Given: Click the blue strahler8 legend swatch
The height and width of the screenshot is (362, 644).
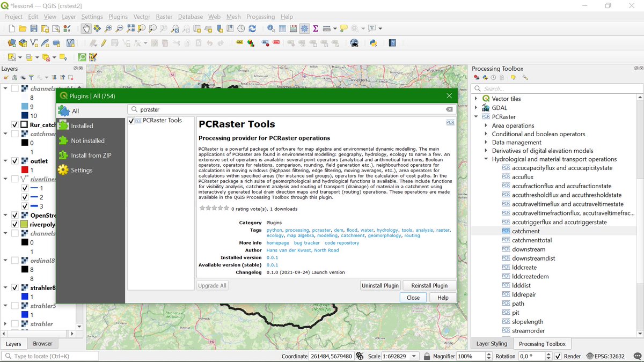Looking at the screenshot, I should [25, 297].
